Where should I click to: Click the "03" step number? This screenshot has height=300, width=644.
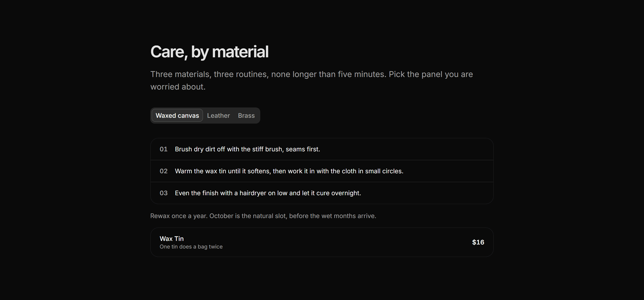(x=163, y=193)
